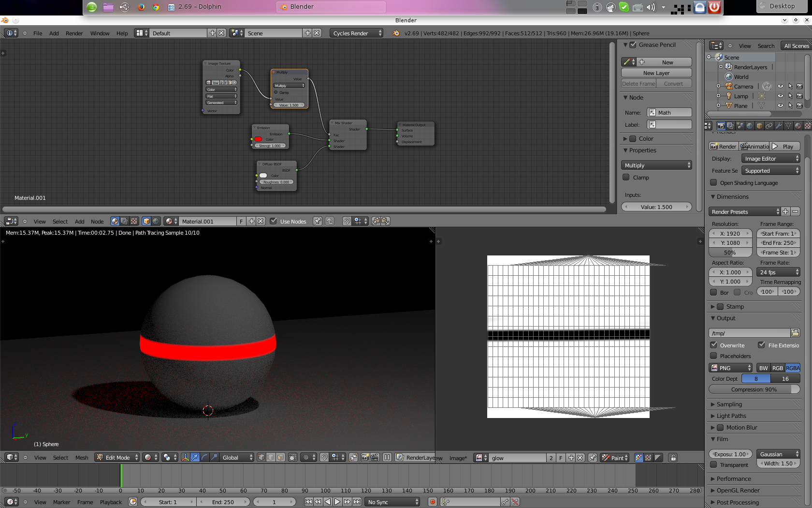Image resolution: width=812 pixels, height=508 pixels.
Task: Toggle the Use Nodes checkbox
Action: point(274,221)
